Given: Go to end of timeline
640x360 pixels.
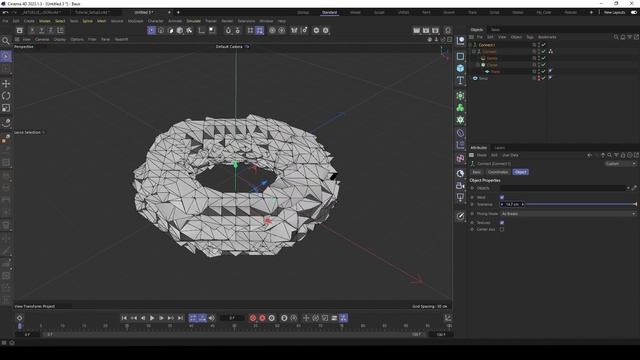Looking at the screenshot, I should pyautogui.click(x=180, y=318).
